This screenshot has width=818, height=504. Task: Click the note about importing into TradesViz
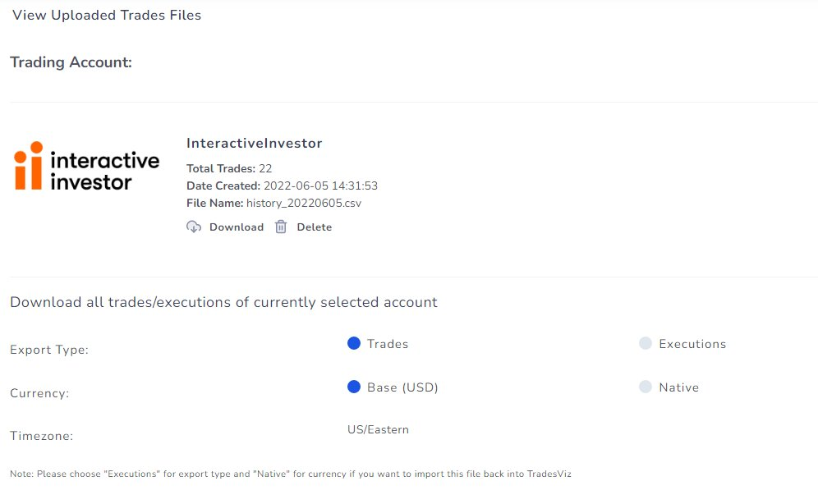coord(291,474)
